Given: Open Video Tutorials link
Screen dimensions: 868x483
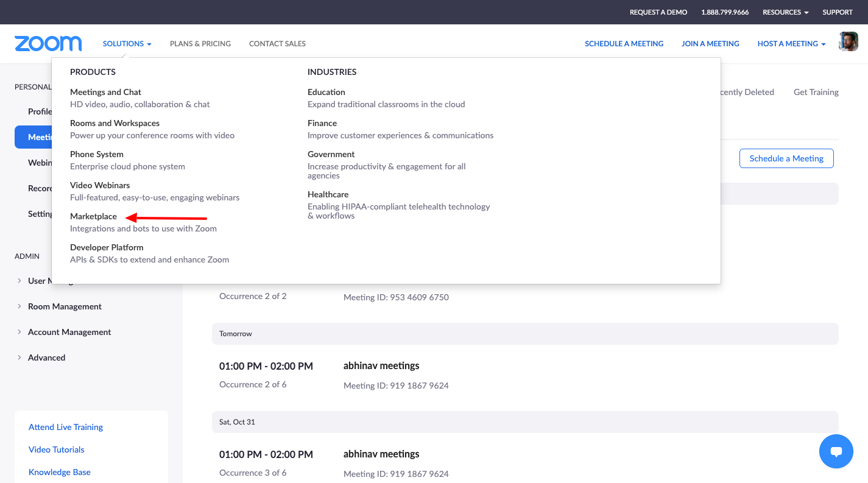Looking at the screenshot, I should click(57, 450).
